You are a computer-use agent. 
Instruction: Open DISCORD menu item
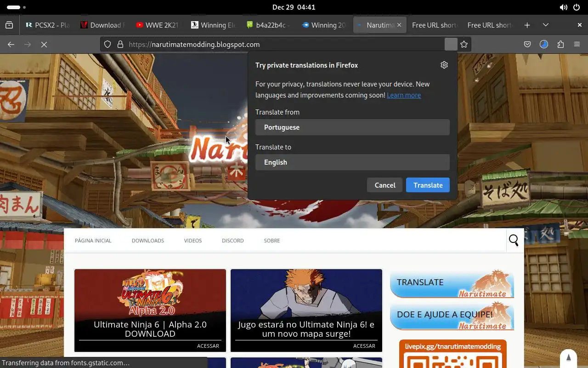233,241
